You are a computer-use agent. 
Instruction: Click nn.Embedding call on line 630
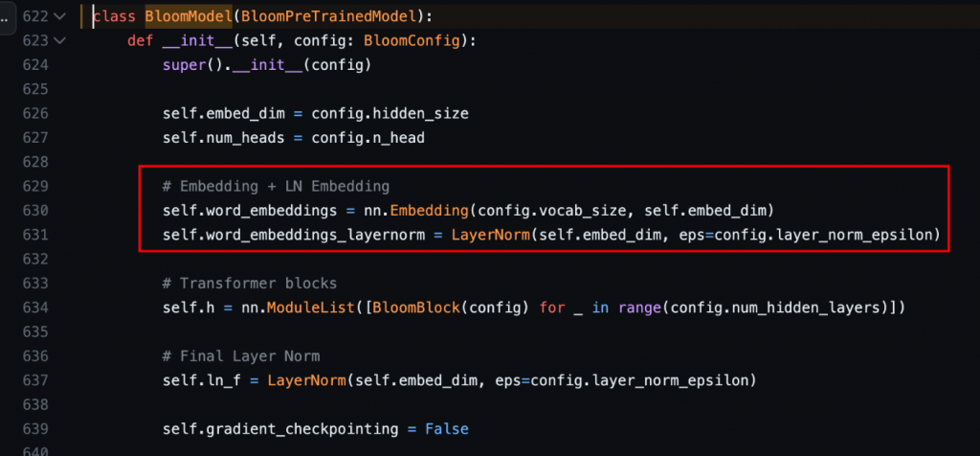tap(415, 211)
